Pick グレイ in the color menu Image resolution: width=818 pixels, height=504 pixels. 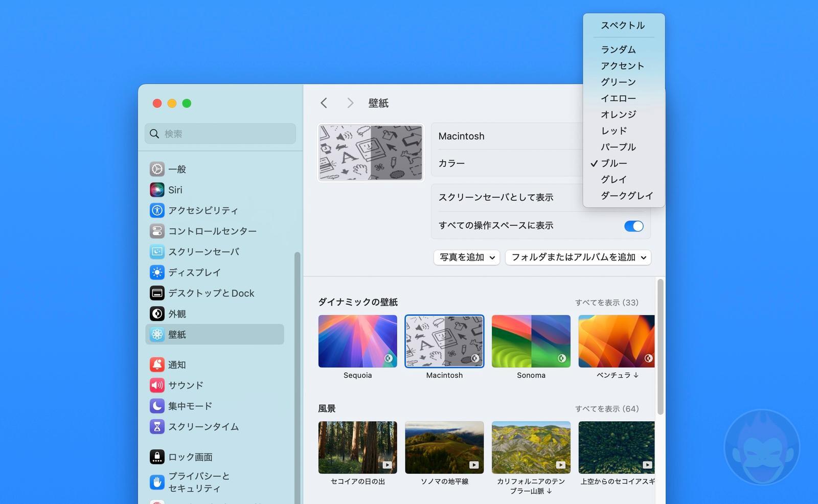click(624, 179)
